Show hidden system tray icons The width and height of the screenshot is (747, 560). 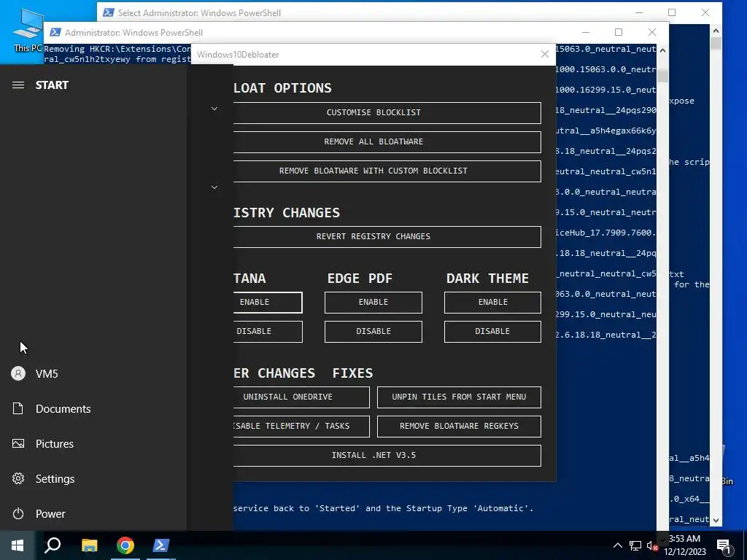(617, 545)
